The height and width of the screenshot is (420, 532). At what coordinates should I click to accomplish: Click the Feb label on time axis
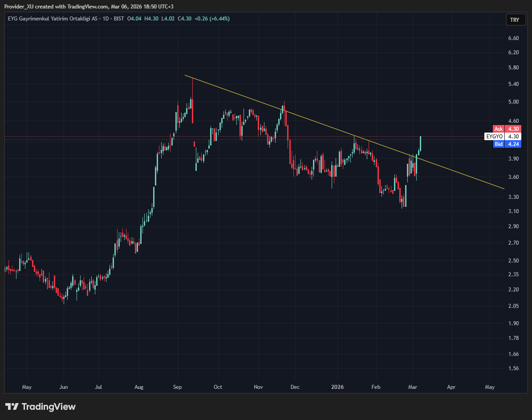coord(376,387)
